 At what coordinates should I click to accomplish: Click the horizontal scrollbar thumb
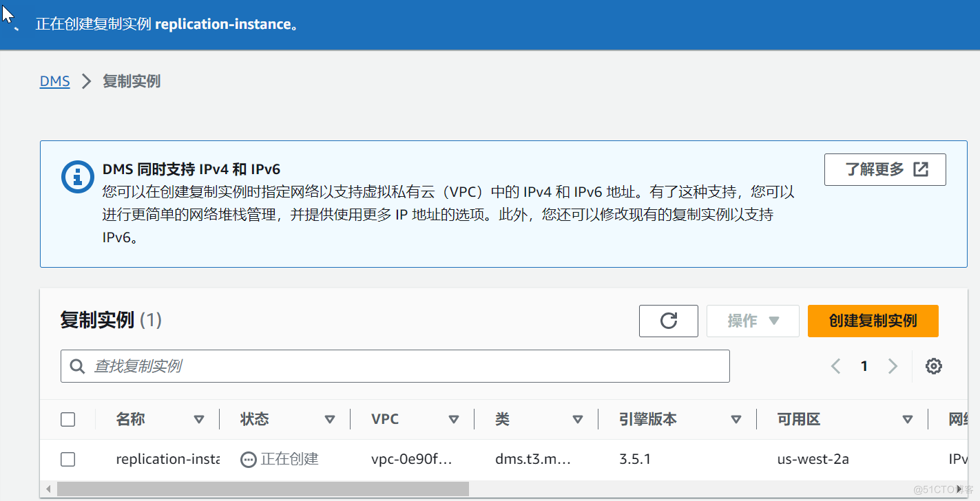click(x=263, y=489)
